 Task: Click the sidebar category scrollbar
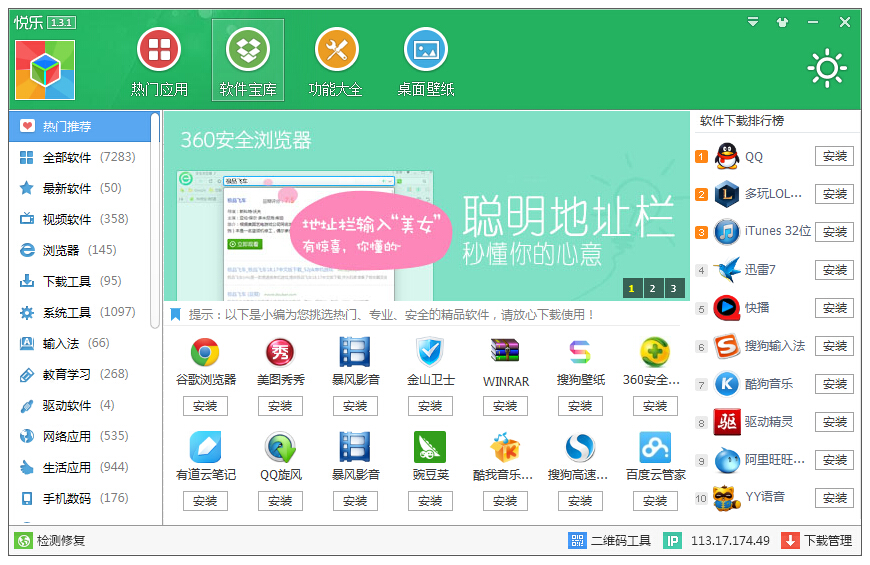click(x=155, y=220)
